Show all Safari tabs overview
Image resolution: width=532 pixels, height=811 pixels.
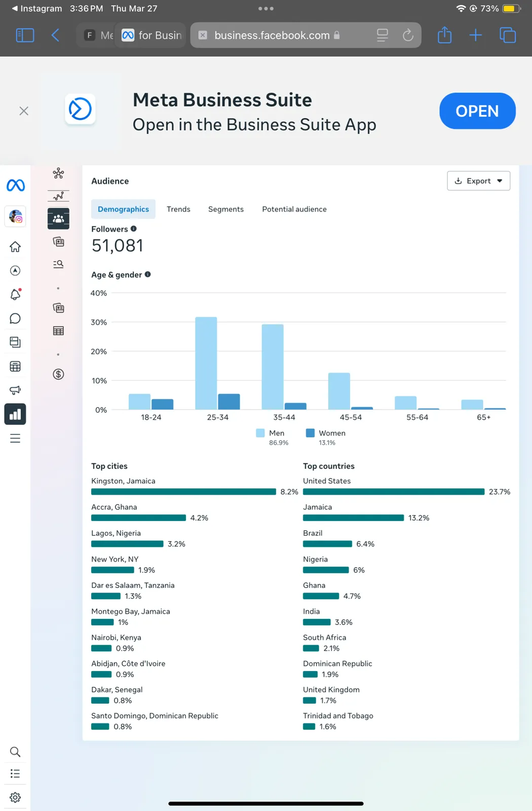coord(508,35)
